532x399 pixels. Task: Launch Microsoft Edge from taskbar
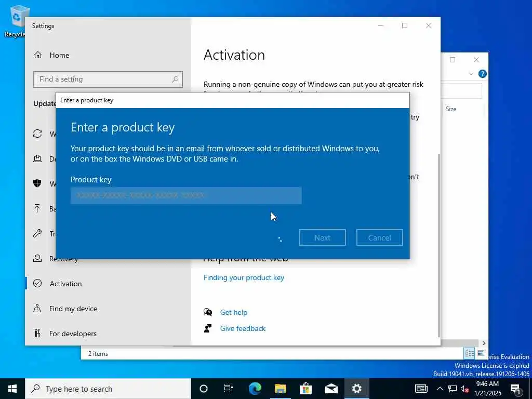255,389
